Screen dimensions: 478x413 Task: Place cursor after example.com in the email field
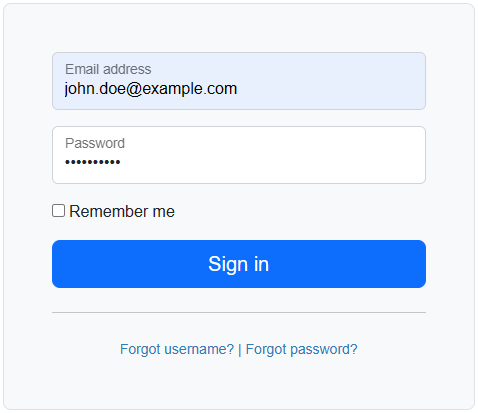(238, 89)
